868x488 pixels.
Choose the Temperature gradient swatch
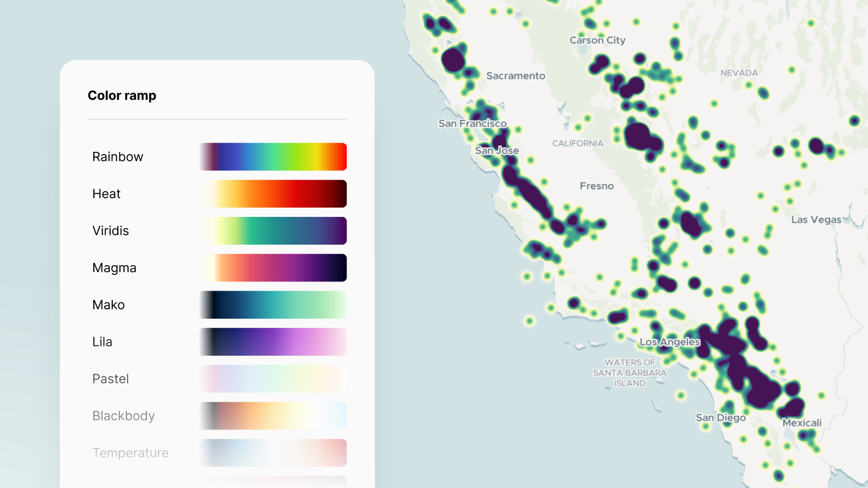pyautogui.click(x=273, y=453)
